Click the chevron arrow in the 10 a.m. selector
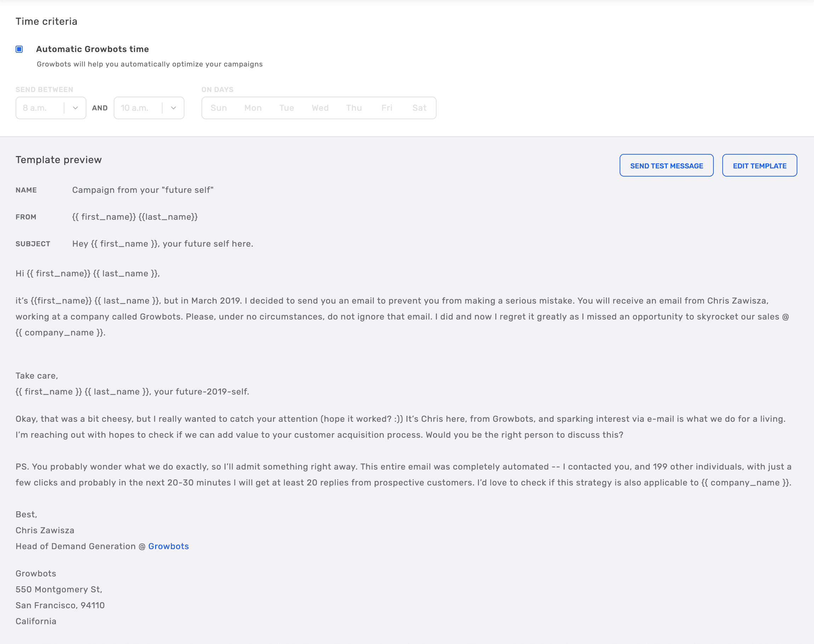Screen dimensions: 814x644 click(x=173, y=108)
